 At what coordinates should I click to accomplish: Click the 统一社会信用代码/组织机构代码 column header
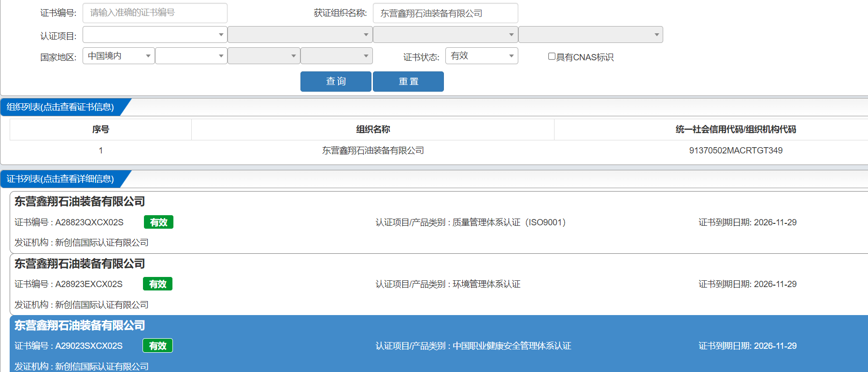(736, 129)
